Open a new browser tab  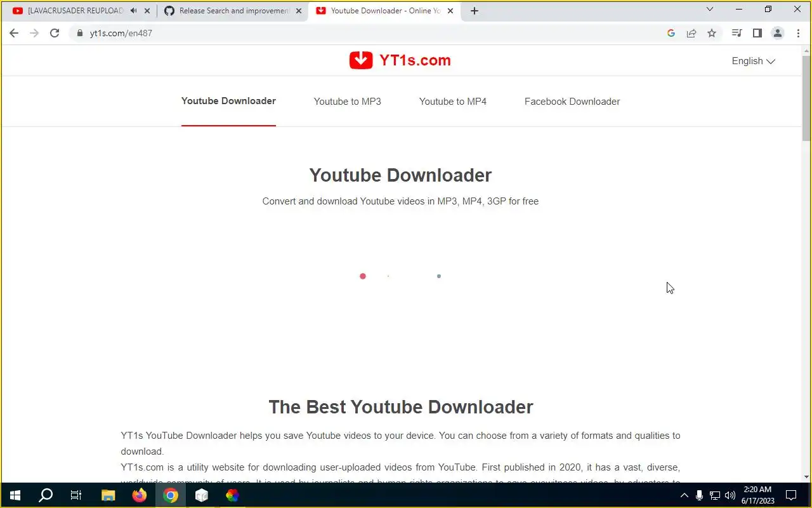coord(474,11)
